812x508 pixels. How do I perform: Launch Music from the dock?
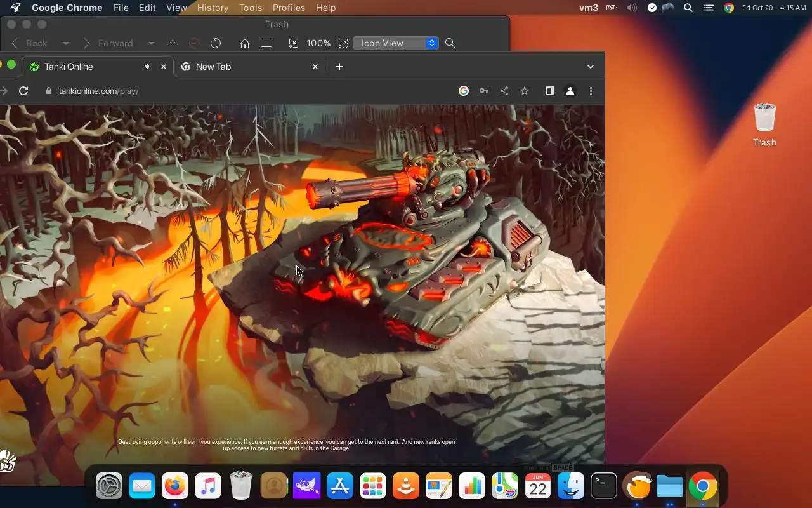[x=208, y=487]
